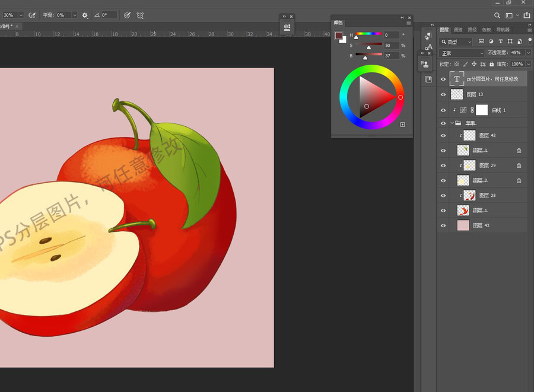Switch to the 导航器 tab

coord(503,30)
